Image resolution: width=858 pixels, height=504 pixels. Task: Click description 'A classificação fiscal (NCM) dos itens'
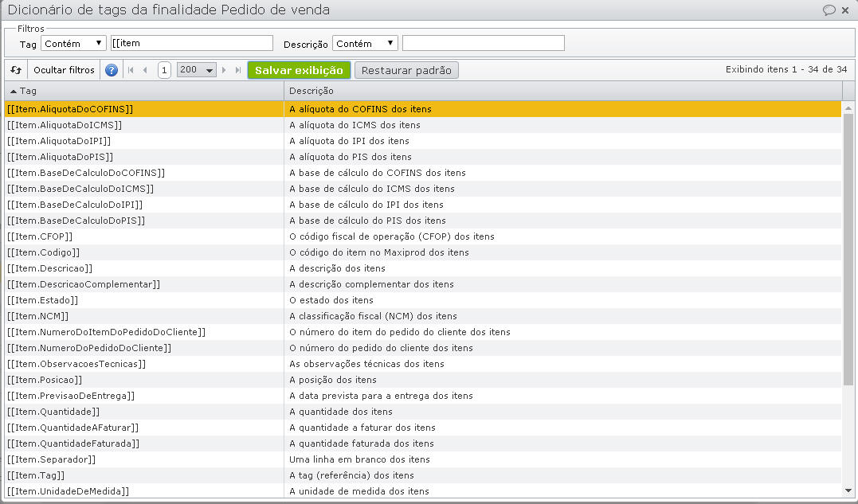[373, 315]
